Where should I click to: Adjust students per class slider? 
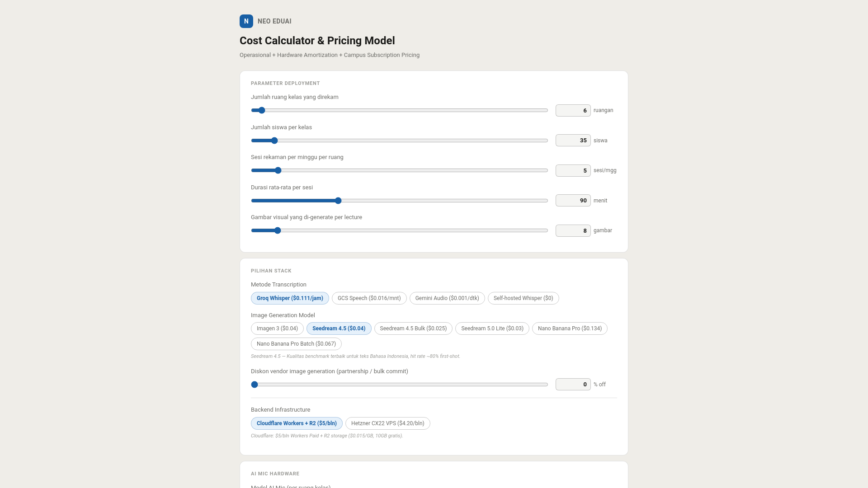tap(400, 141)
